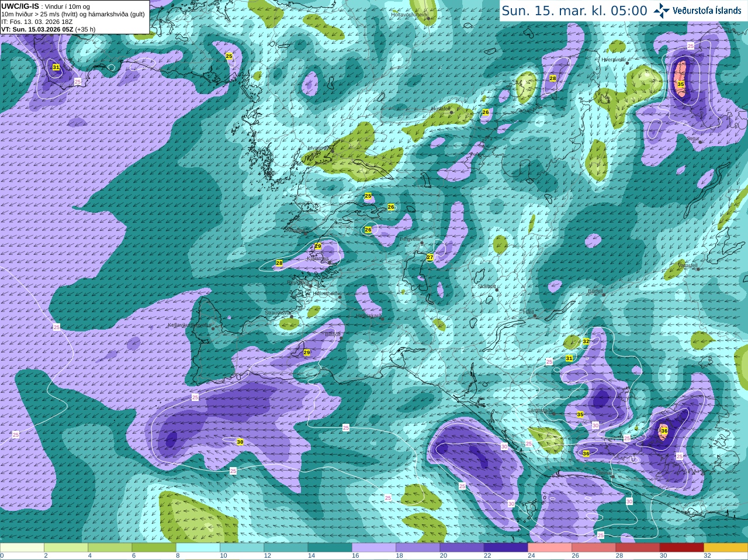Click the Hvanneyri station label
748x560 pixels.
(320, 148)
